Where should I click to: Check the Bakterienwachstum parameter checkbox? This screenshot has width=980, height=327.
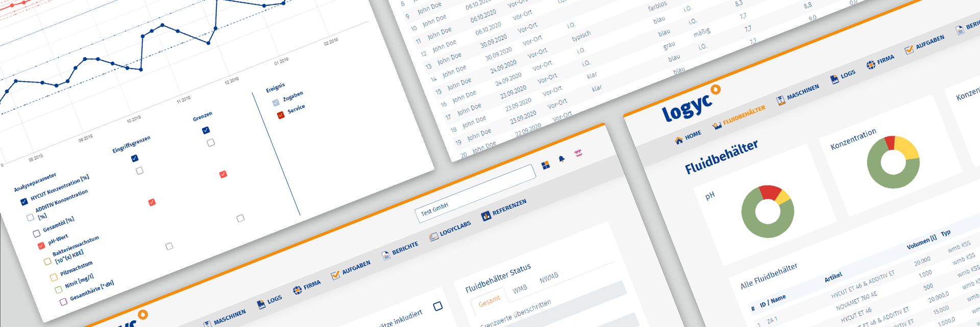47,262
